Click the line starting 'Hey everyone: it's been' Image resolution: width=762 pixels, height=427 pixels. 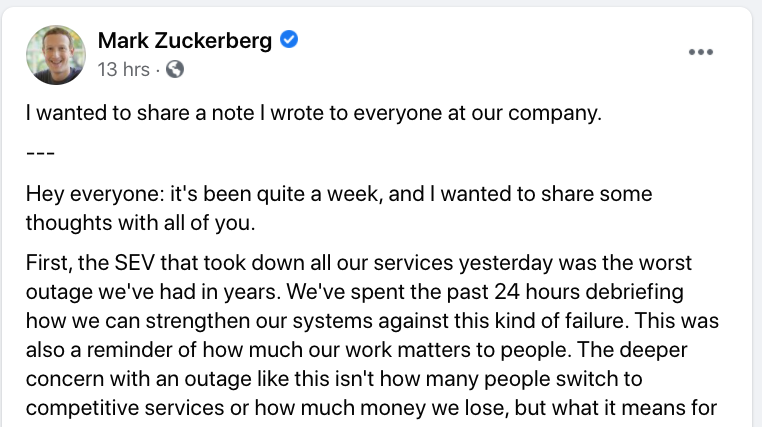tap(339, 194)
